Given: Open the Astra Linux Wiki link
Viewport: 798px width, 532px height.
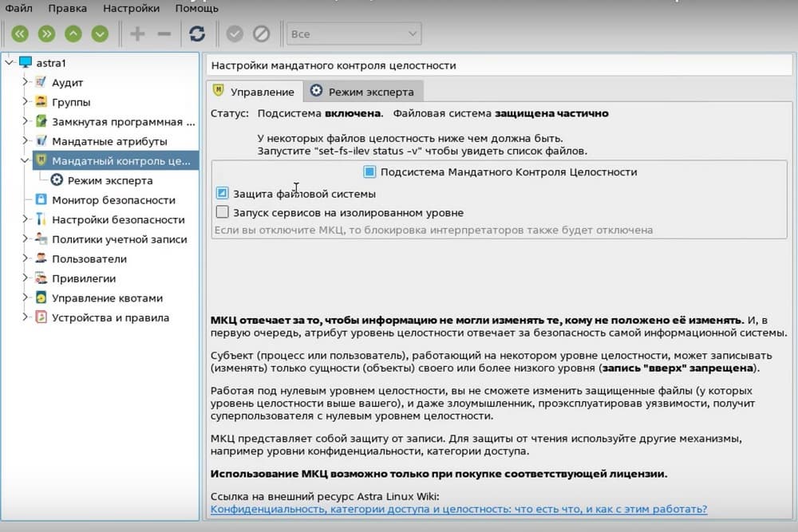Looking at the screenshot, I should [x=459, y=509].
